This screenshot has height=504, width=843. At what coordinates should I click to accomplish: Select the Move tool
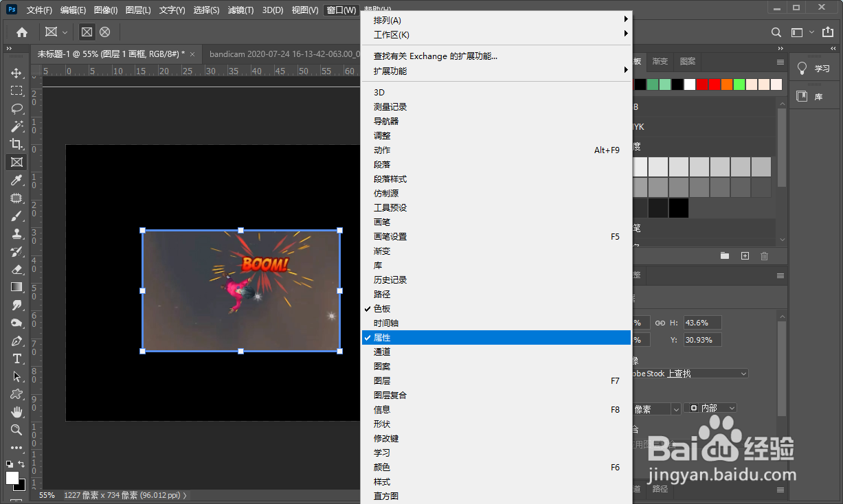coord(16,73)
